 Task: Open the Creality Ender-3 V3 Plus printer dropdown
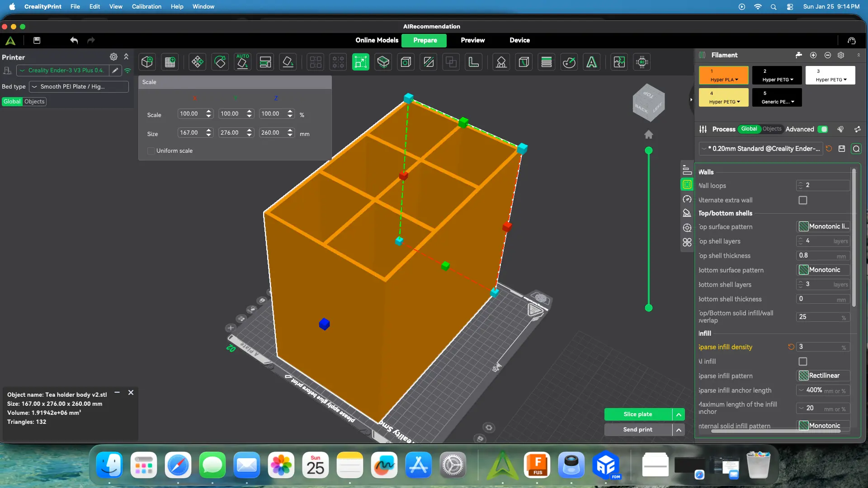tap(63, 70)
